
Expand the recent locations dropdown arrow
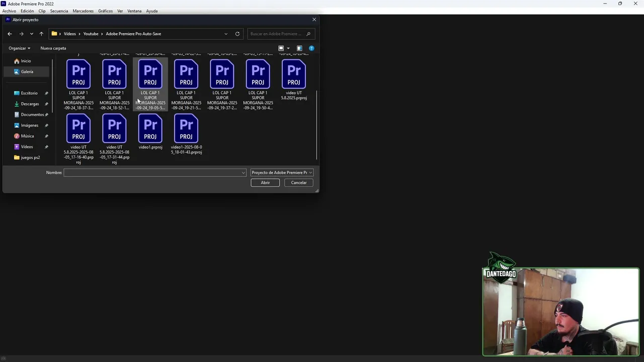pos(31,34)
